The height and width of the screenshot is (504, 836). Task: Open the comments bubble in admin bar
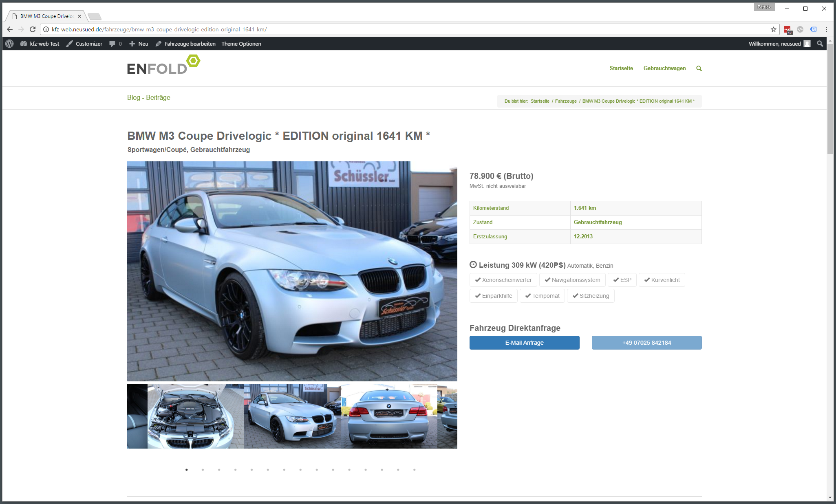(x=115, y=44)
